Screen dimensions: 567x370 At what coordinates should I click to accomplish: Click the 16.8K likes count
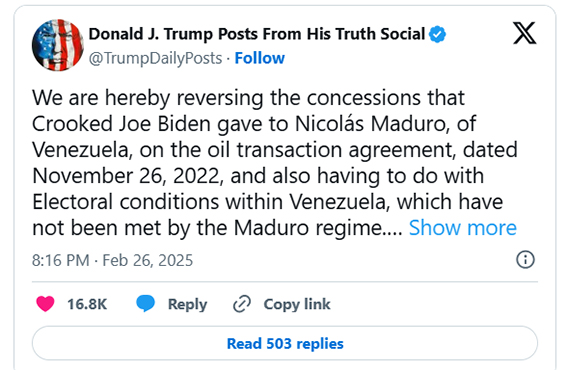[x=87, y=304]
